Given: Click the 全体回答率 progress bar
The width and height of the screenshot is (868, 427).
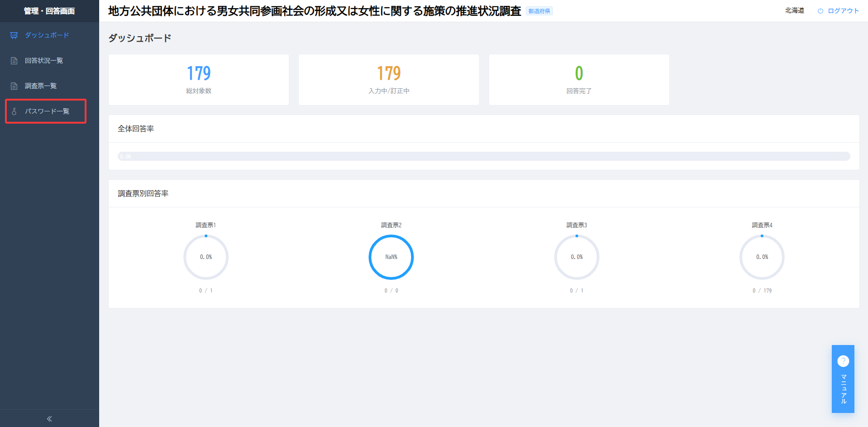Looking at the screenshot, I should coord(484,156).
